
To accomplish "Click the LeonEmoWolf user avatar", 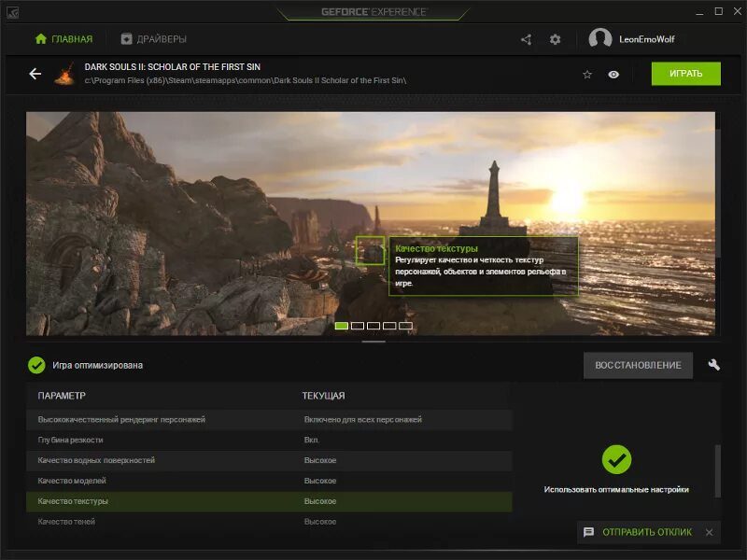I will (x=600, y=39).
